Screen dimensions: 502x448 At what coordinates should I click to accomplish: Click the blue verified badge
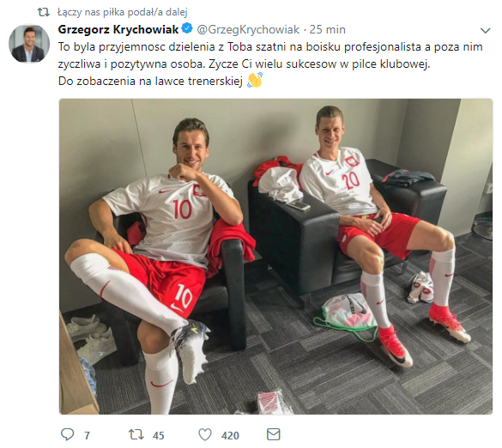(x=187, y=29)
